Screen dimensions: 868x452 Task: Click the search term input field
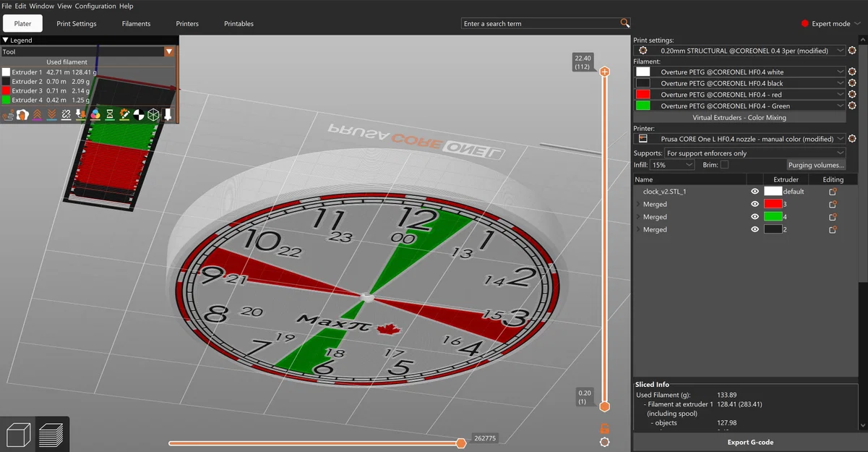tap(541, 23)
